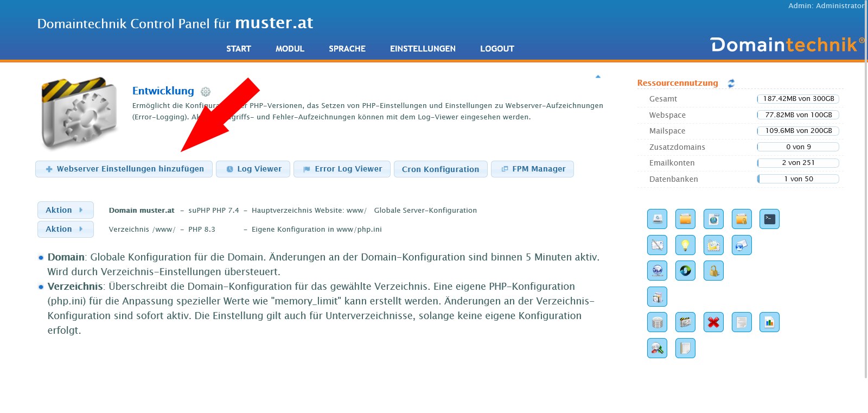Click the circular sync arrows icon
Screen dimensions: 868x413
(685, 271)
